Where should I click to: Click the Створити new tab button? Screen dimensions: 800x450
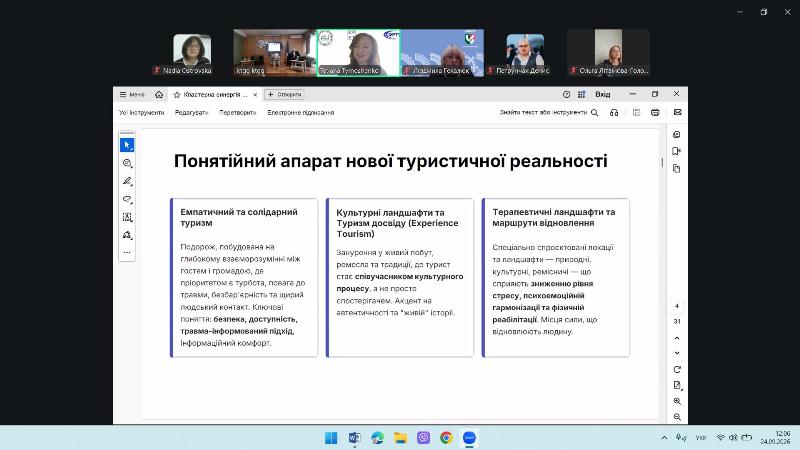pos(285,94)
